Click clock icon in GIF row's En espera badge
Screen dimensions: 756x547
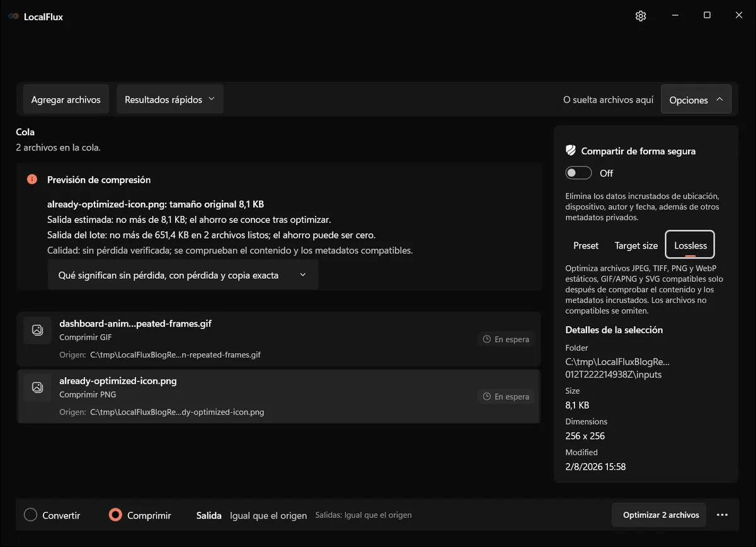[x=486, y=339]
